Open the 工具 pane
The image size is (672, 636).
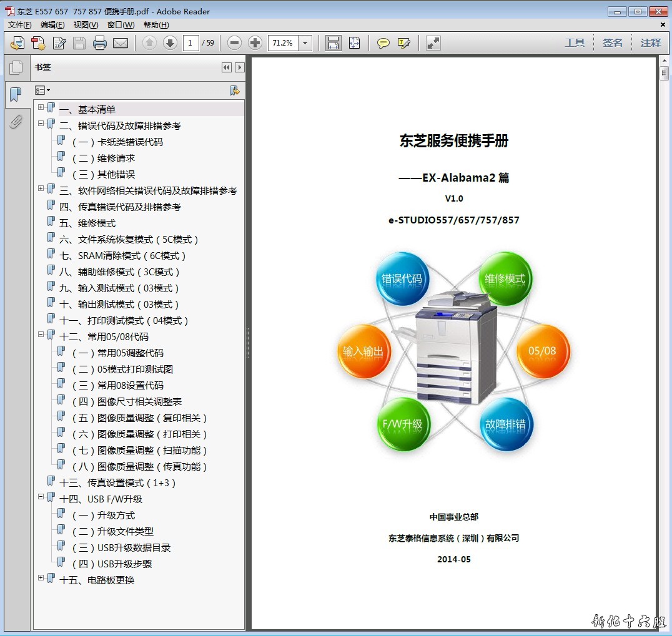click(575, 43)
